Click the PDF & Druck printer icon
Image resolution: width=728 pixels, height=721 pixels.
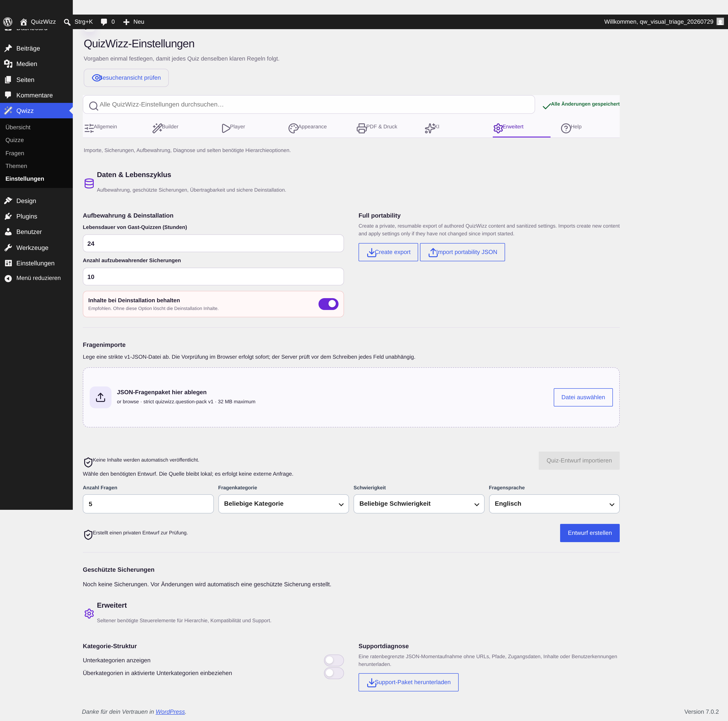tap(361, 128)
